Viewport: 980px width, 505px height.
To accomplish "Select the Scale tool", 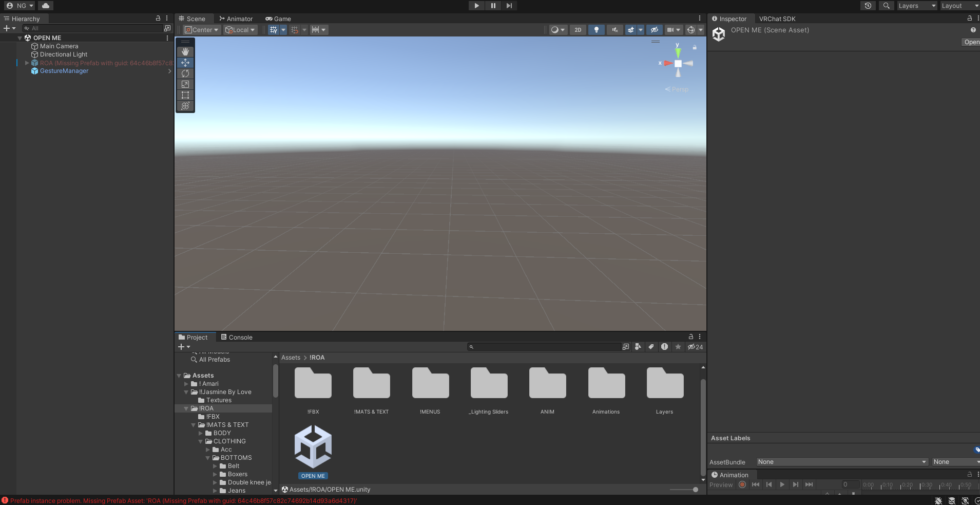I will click(x=185, y=84).
